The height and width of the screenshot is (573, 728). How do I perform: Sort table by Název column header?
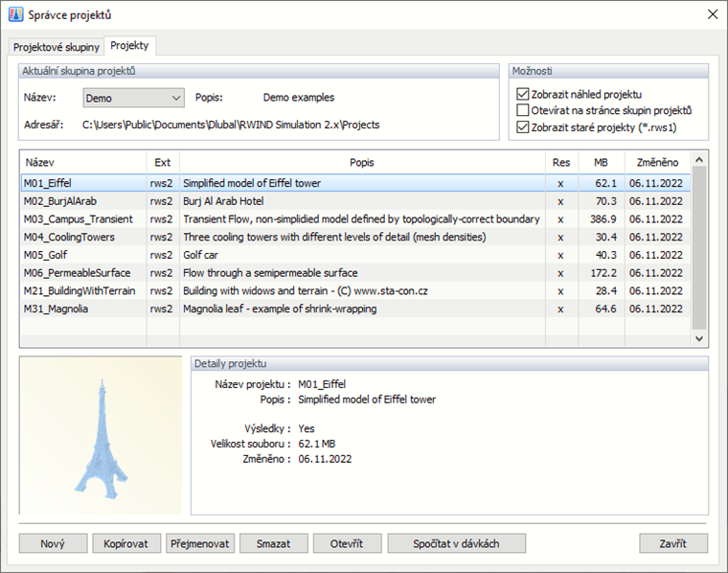tap(83, 163)
